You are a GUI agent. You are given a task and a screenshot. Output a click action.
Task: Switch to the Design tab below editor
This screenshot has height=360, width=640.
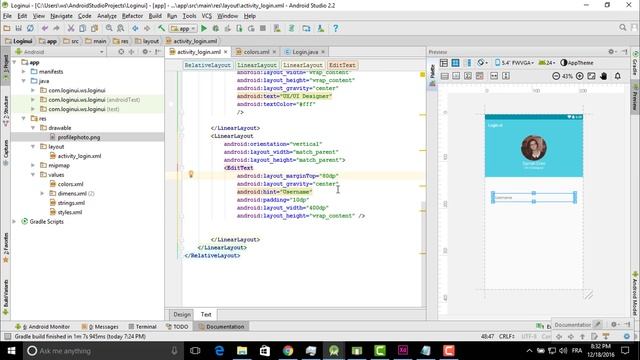182,314
